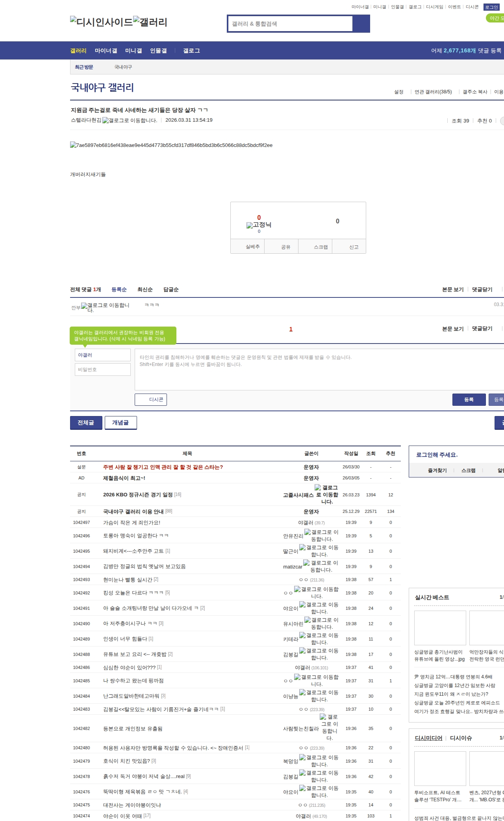Click the 디시인사이드 logo

click(101, 22)
